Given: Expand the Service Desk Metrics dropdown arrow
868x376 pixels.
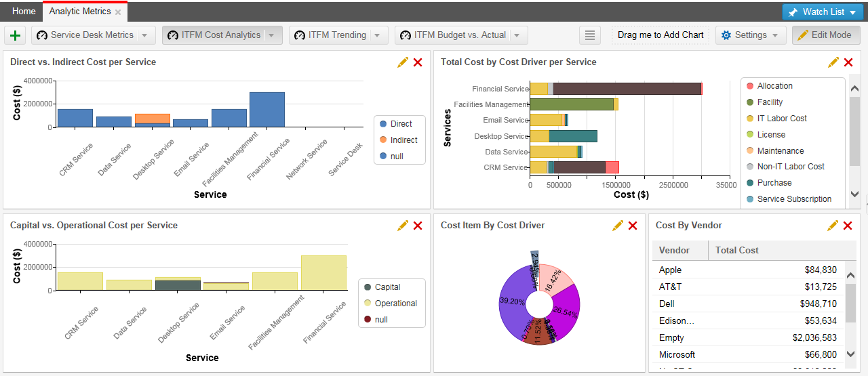Looking at the screenshot, I should pyautogui.click(x=145, y=35).
